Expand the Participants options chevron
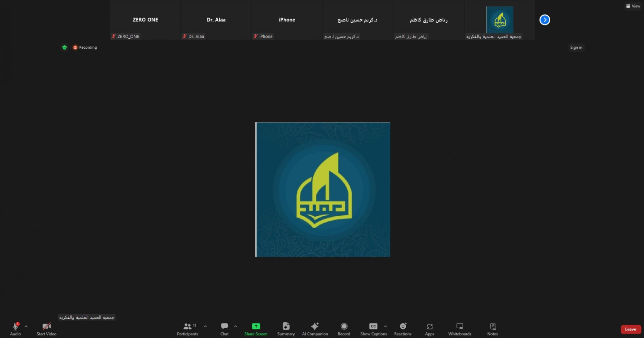This screenshot has height=338, width=644. (205, 326)
